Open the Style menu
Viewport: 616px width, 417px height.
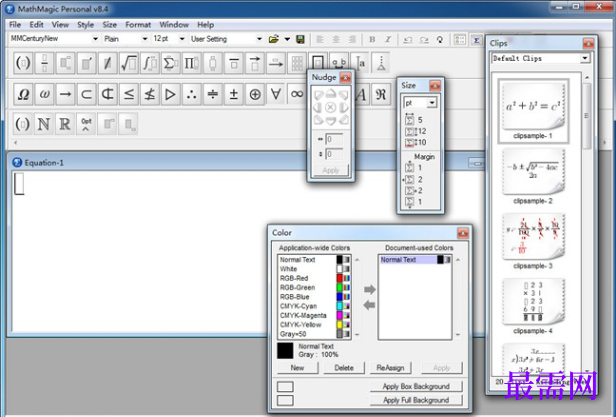point(86,24)
